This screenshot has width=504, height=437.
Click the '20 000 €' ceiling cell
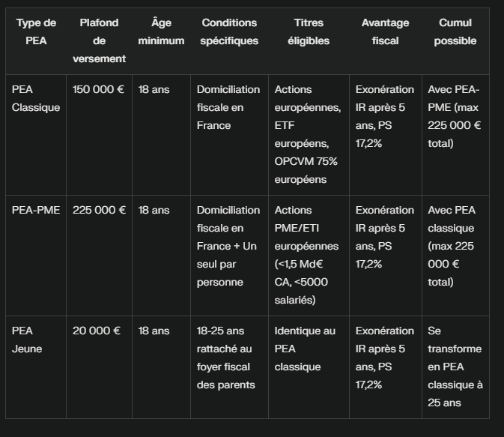click(99, 367)
